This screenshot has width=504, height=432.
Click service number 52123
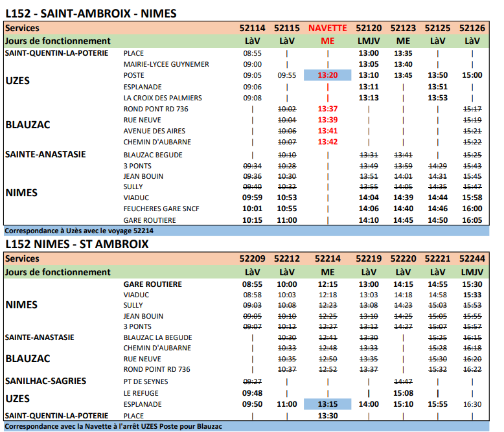pyautogui.click(x=403, y=28)
